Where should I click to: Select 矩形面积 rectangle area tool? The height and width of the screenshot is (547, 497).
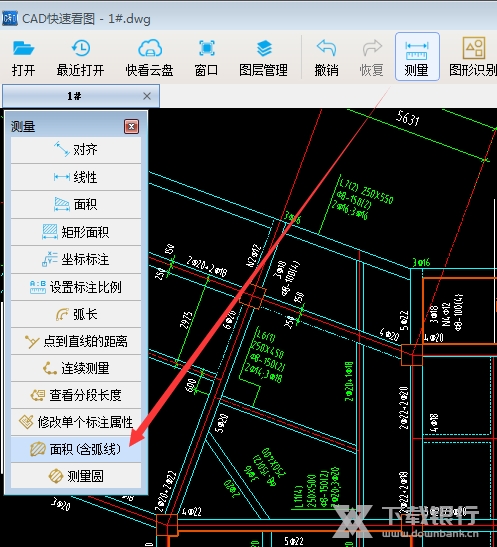(x=76, y=232)
